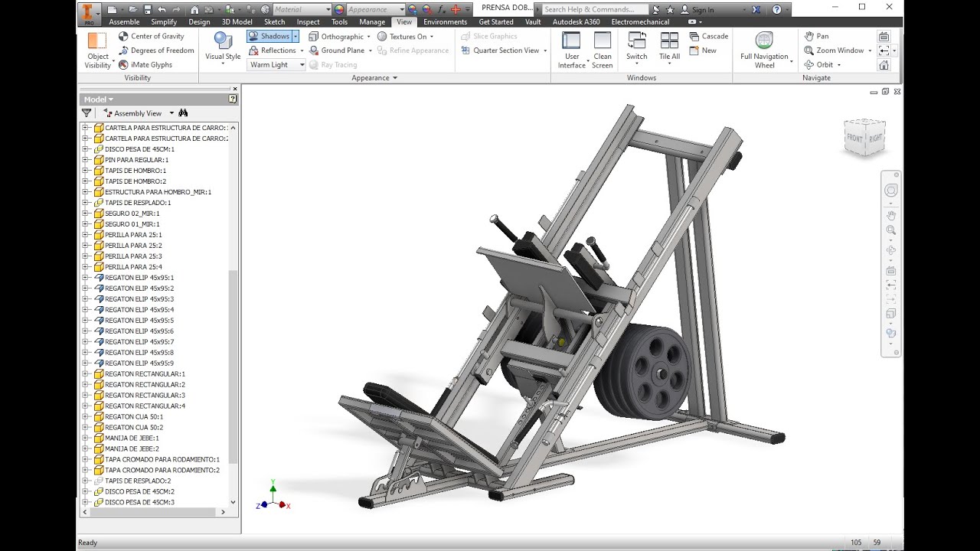Cascade the open windows

708,36
